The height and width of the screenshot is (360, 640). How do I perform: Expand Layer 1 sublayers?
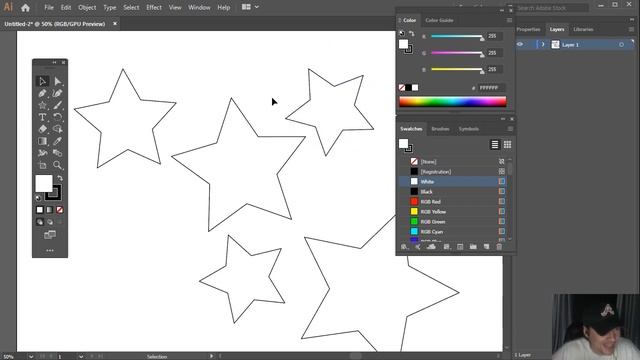543,44
